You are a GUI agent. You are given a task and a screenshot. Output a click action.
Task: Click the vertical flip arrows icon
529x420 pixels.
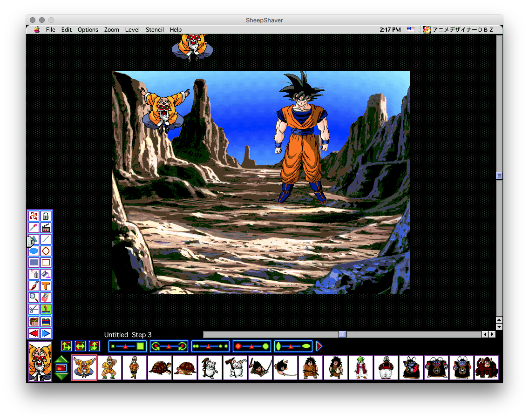[94, 346]
